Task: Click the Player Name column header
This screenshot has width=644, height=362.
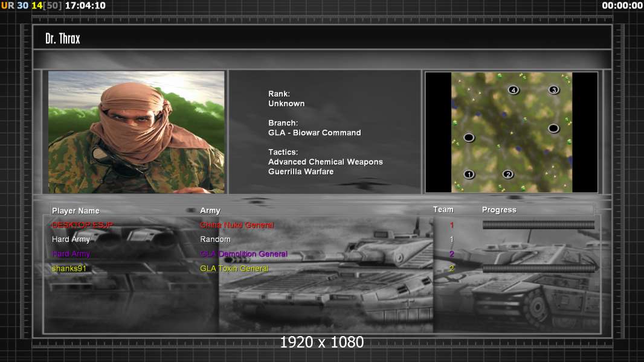Action: pos(76,211)
